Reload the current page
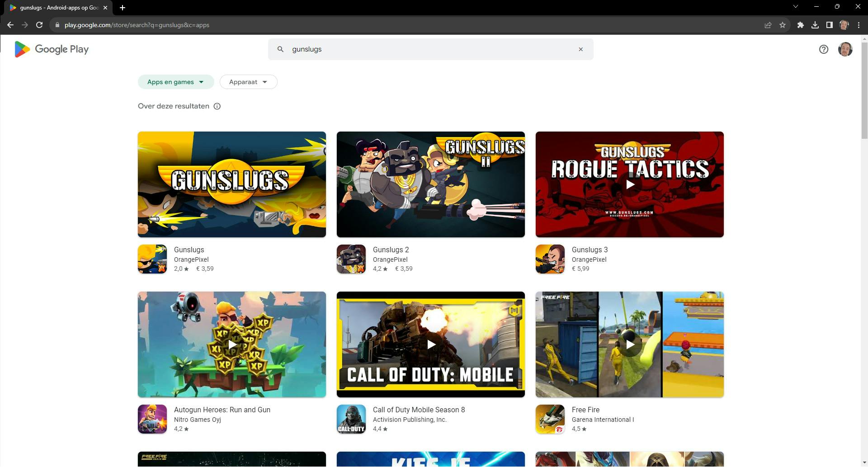Viewport: 868px width, 467px height. 39,25
